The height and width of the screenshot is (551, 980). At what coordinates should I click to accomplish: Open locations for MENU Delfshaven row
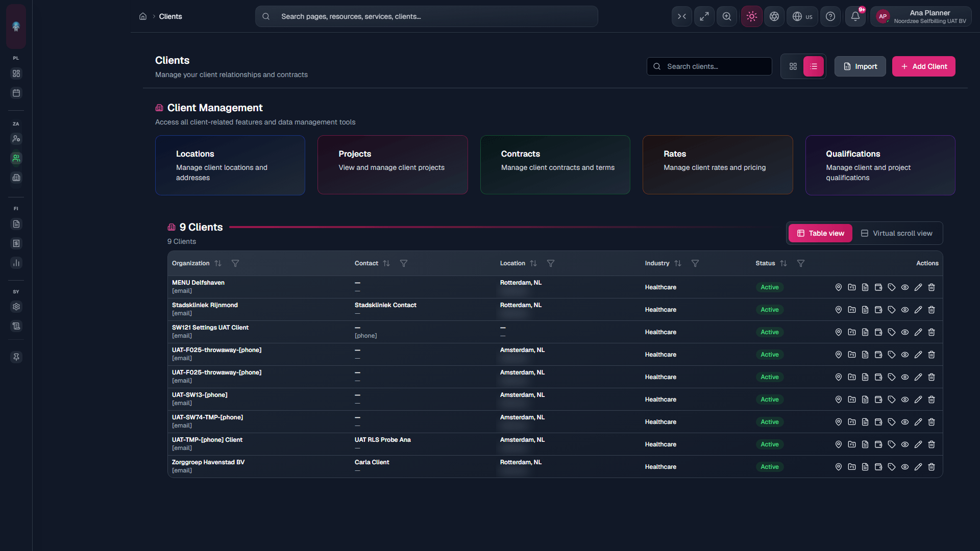(x=838, y=287)
